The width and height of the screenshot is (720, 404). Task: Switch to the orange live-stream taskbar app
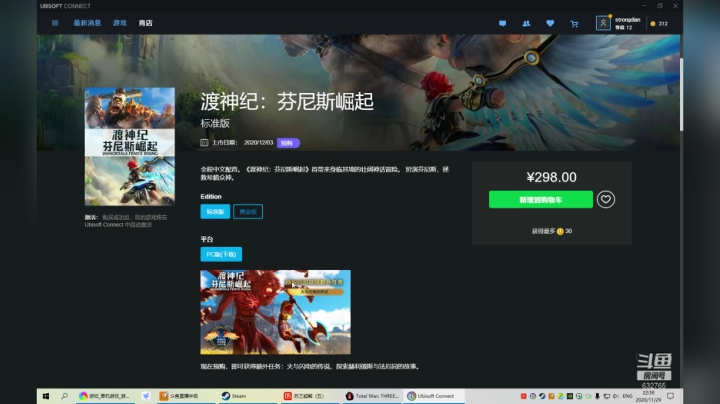185,396
